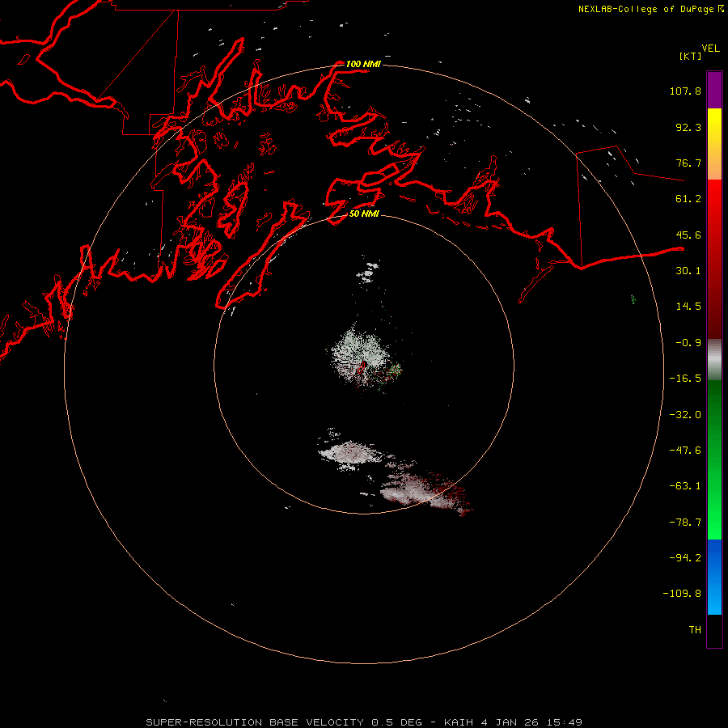Viewport: 728px width, 728px height.
Task: Click the -16.5 legend value
Action: click(x=685, y=379)
